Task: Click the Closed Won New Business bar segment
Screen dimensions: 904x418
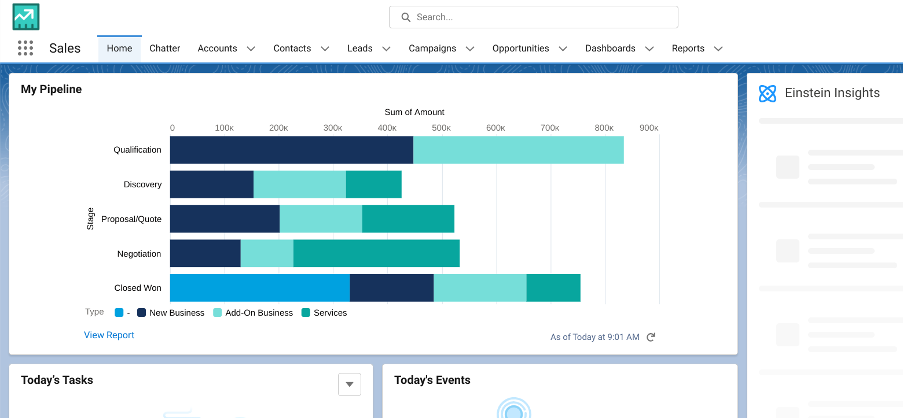Action: point(392,288)
